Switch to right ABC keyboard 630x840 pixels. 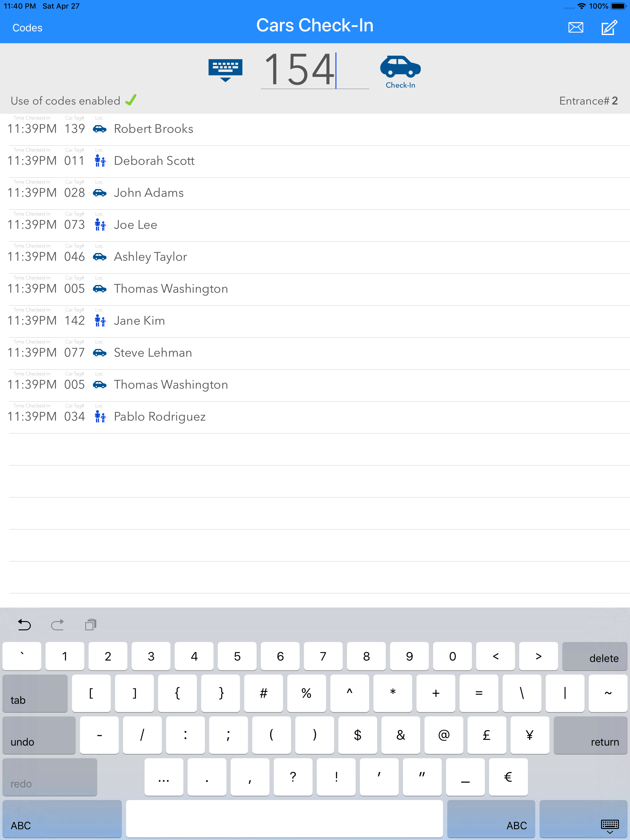tap(491, 819)
